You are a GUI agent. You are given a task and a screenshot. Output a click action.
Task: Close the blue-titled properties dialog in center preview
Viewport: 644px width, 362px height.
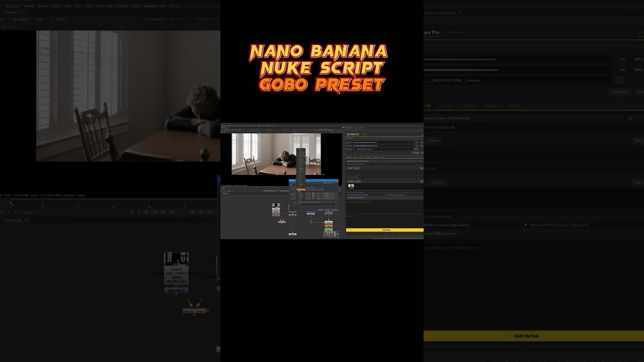tap(337, 180)
